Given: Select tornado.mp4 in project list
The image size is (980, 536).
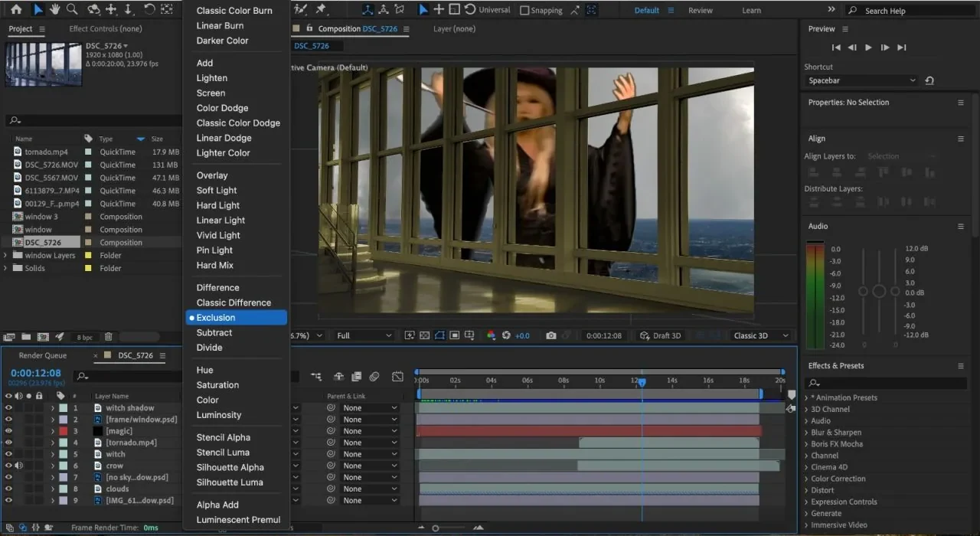Looking at the screenshot, I should [46, 152].
